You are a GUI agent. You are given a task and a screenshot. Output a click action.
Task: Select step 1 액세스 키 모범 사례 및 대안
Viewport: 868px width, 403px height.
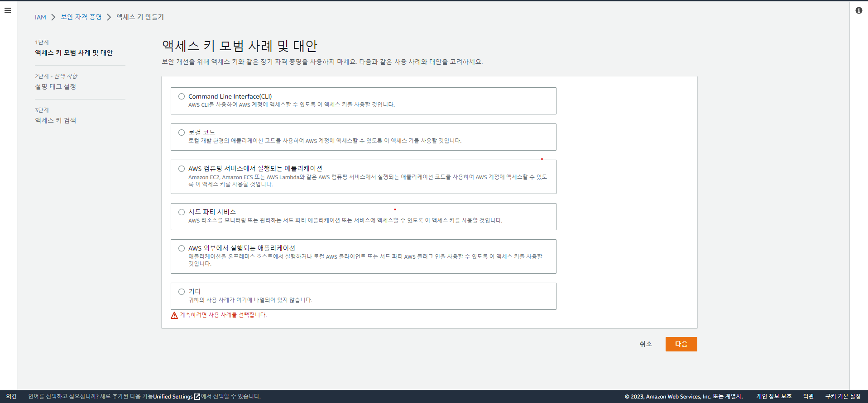pos(74,52)
